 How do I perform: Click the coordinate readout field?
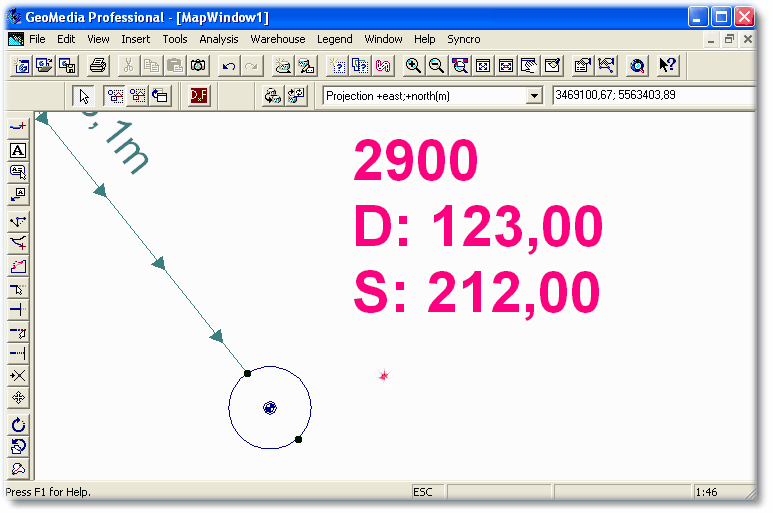click(650, 96)
